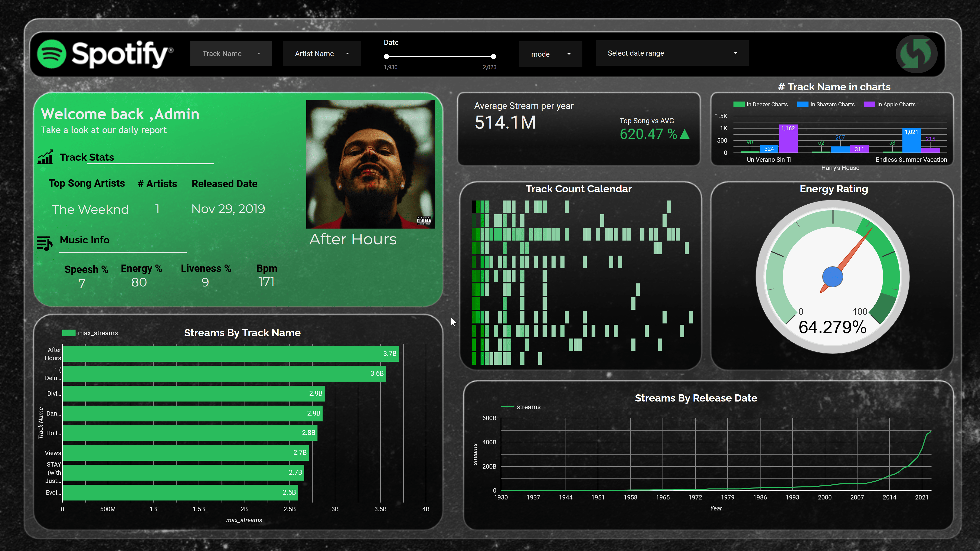Click the After Hours bar labeled 3.7B
The height and width of the screenshot is (551, 980).
point(230,354)
